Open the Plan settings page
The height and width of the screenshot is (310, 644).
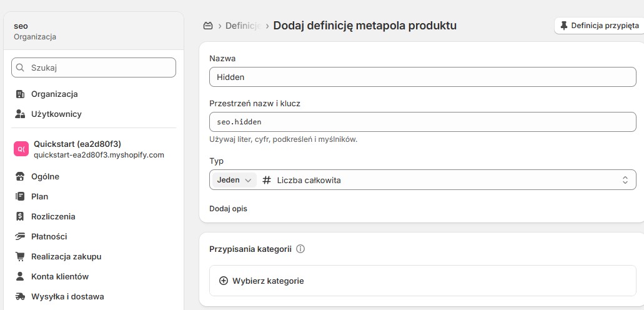(x=94, y=196)
